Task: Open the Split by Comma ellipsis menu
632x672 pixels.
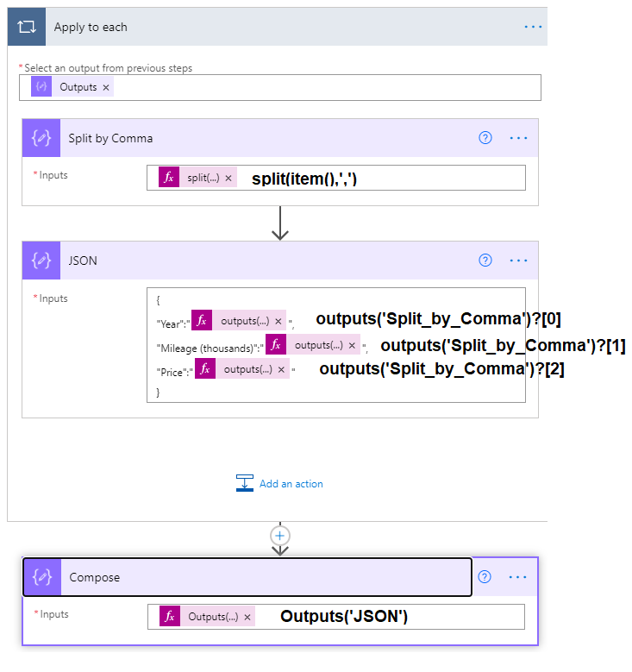Action: click(x=518, y=138)
